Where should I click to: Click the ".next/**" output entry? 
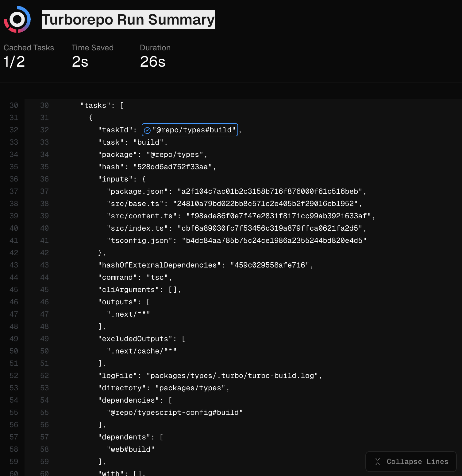(128, 314)
